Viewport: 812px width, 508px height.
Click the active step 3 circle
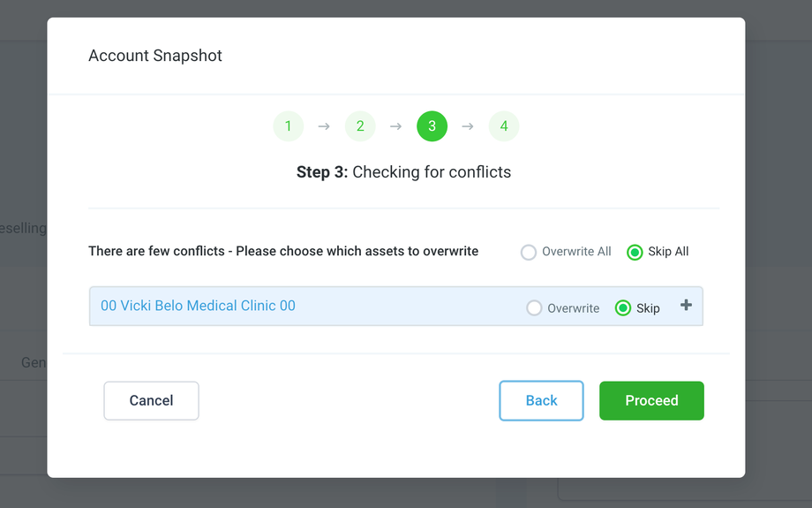point(432,126)
